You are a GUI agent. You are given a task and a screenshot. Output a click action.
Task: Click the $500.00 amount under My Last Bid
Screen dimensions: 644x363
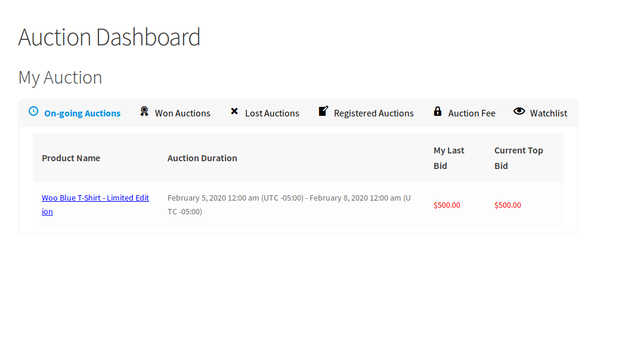click(447, 205)
